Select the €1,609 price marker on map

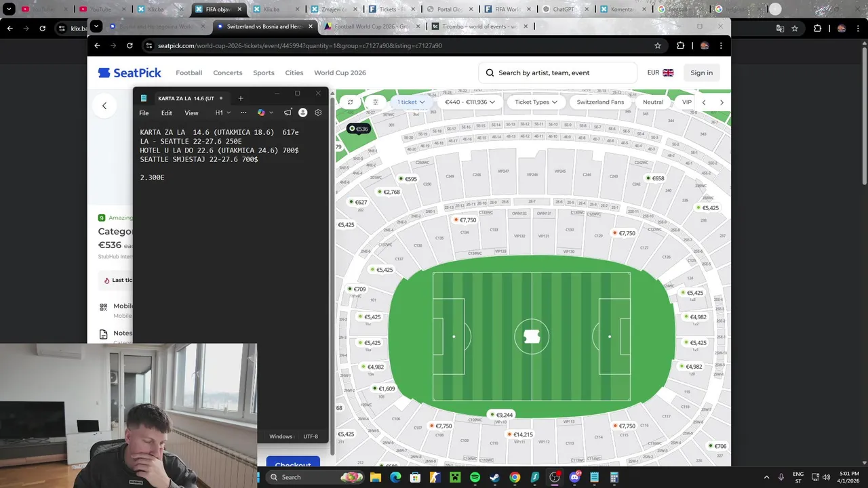[x=384, y=388]
